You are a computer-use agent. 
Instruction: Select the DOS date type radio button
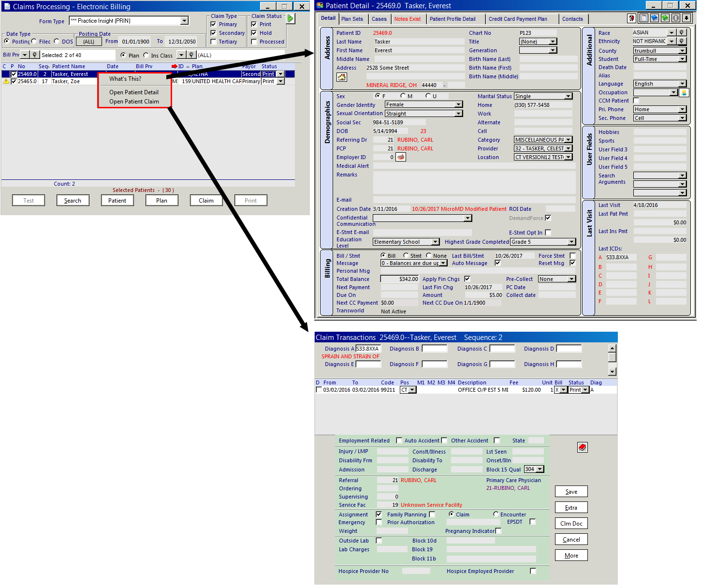click(57, 41)
